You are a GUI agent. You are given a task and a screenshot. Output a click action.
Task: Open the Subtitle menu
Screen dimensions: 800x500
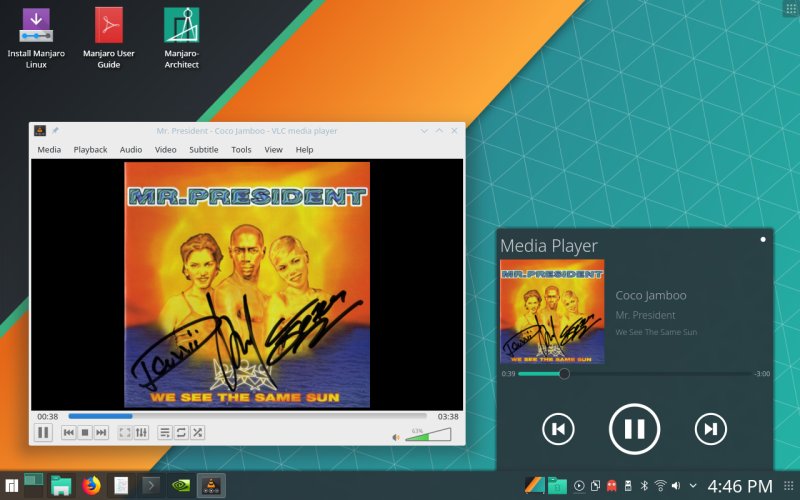tap(204, 149)
